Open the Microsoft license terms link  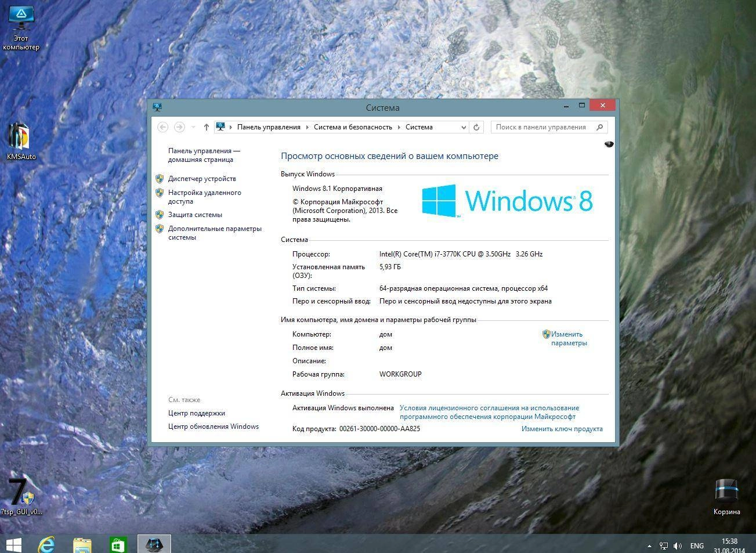click(x=489, y=412)
